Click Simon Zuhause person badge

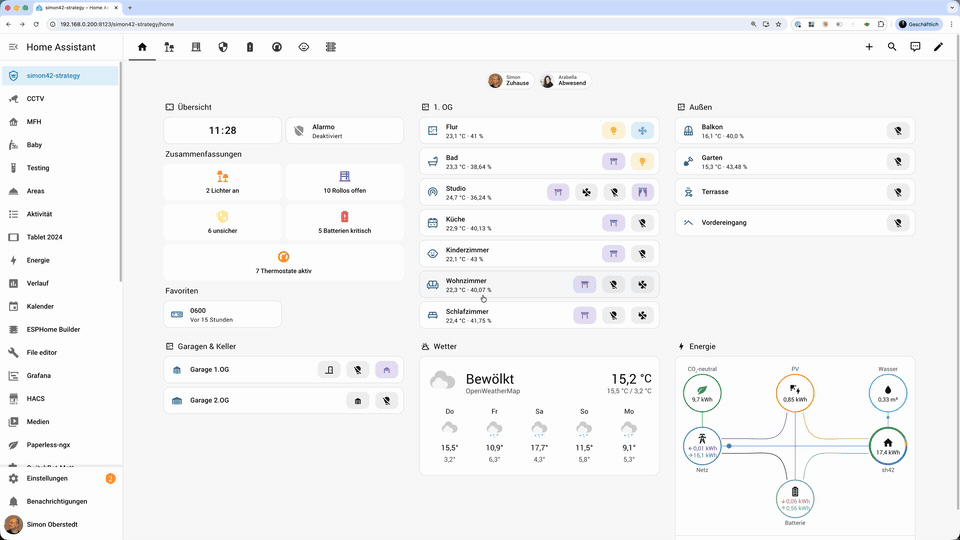510,81
